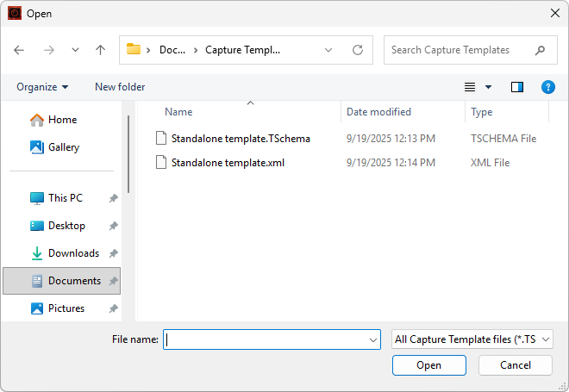Click the Cancel button
569x392 pixels.
pos(516,365)
